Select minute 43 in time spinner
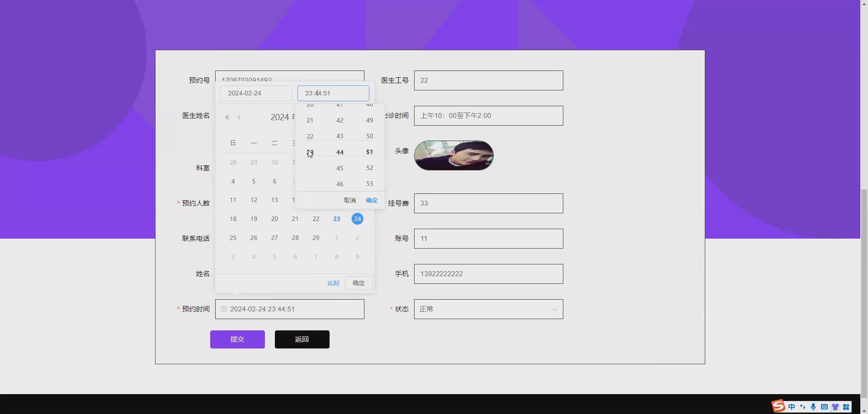This screenshot has width=868, height=414. tap(340, 136)
